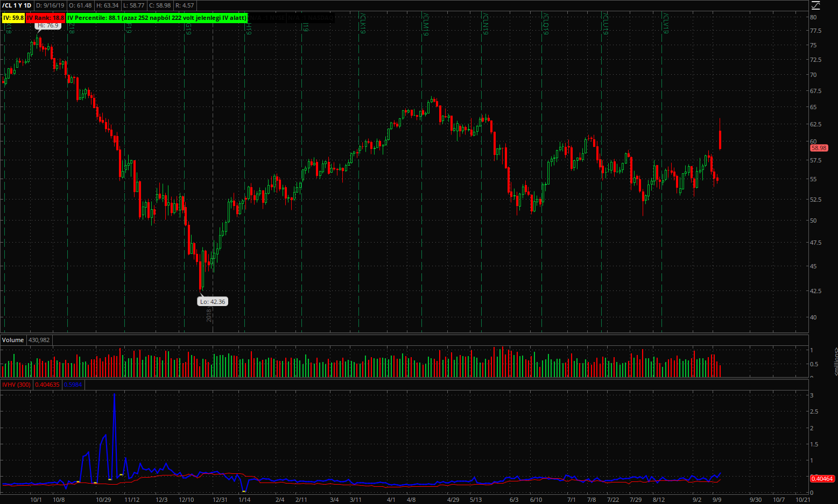Select the D: 9/16/19 date readout
This screenshot has width=838, height=504.
pos(50,5)
